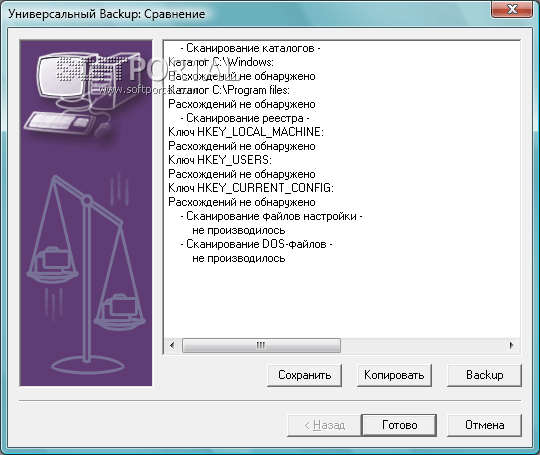Image resolution: width=540 pixels, height=455 pixels.
Task: Select the 'Каталог C:\Program files:' line
Action: pos(229,90)
